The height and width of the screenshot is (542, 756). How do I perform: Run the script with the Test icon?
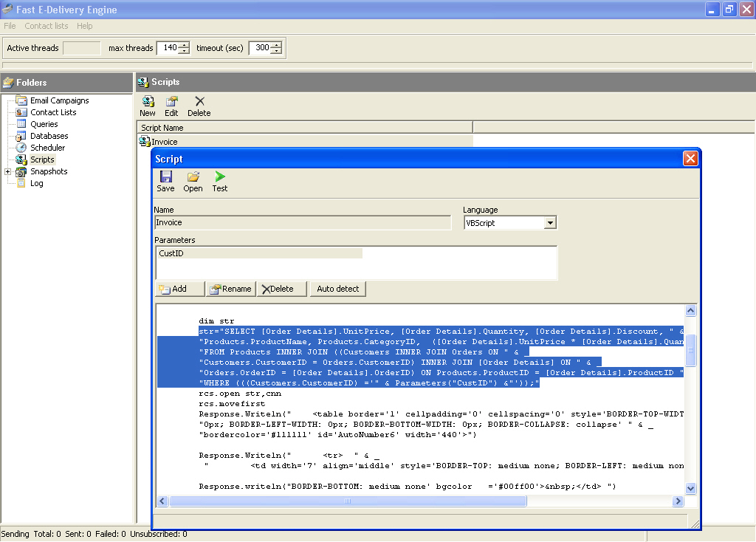220,182
